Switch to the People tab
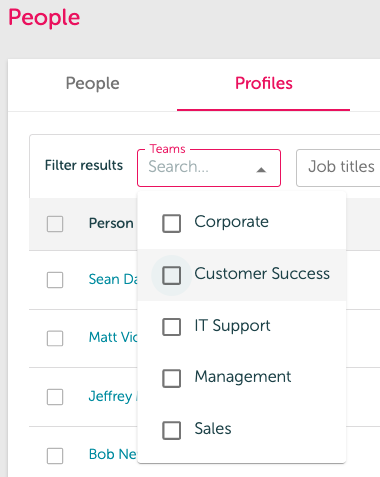Viewport: 380px width, 477px height. (92, 83)
